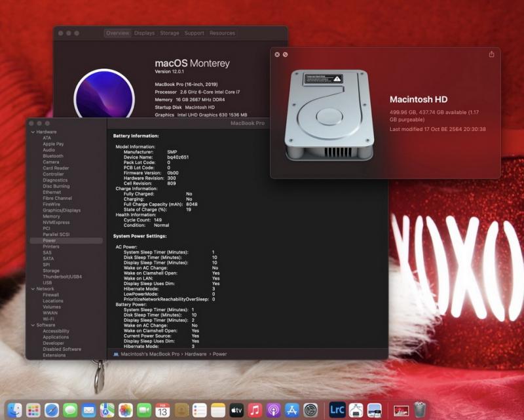Select Bluetooth in the Hardware list

pos(53,156)
